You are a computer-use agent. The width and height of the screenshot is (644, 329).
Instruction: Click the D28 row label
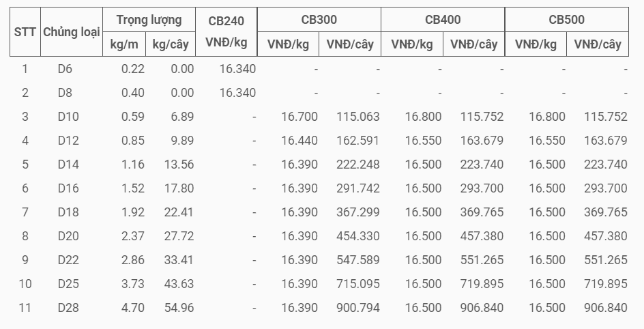[68, 308]
